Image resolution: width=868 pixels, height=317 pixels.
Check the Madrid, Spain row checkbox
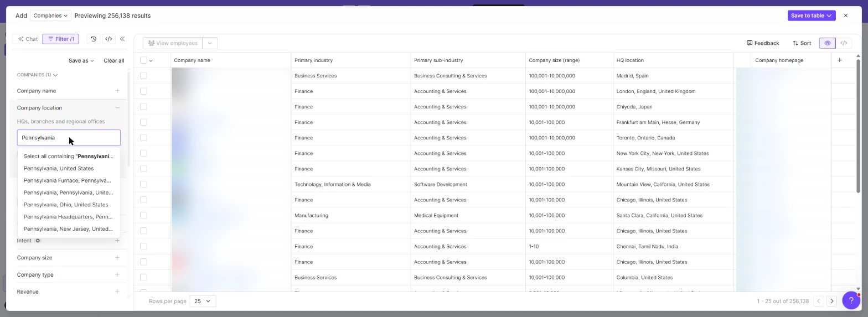click(x=144, y=76)
